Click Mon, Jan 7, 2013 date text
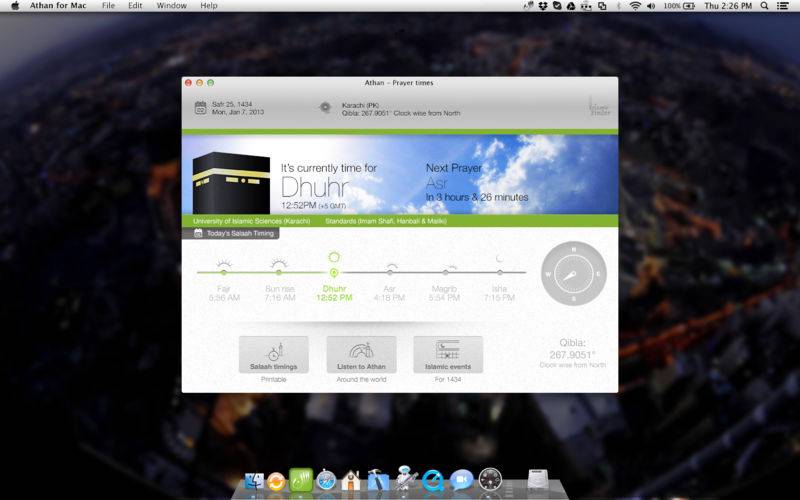 pyautogui.click(x=238, y=112)
